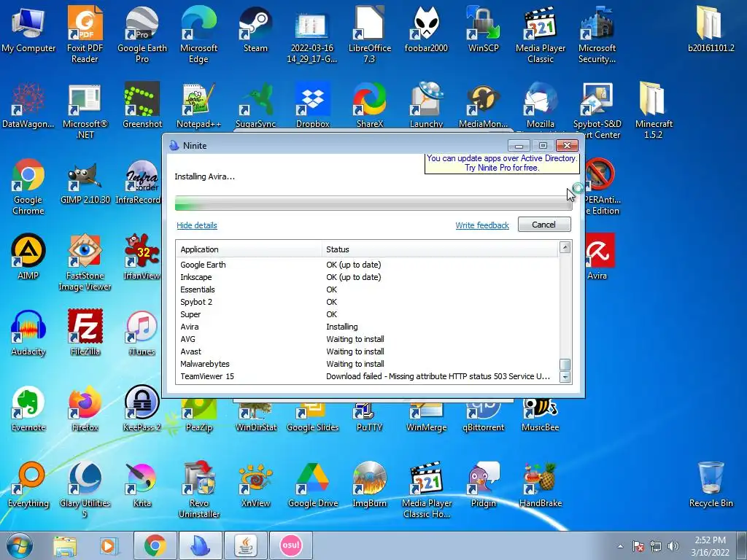The image size is (747, 560).
Task: Select the Krita desktop icon
Action: 142,485
